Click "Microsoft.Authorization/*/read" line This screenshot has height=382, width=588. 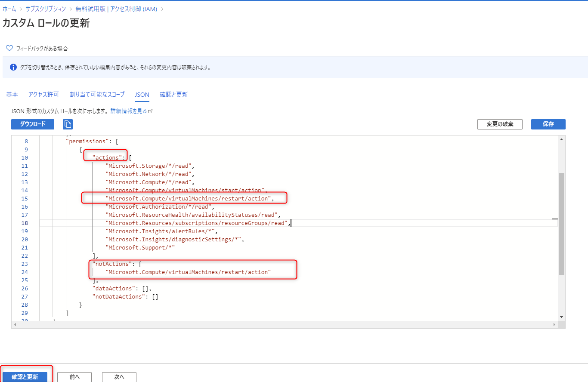pyautogui.click(x=160, y=206)
